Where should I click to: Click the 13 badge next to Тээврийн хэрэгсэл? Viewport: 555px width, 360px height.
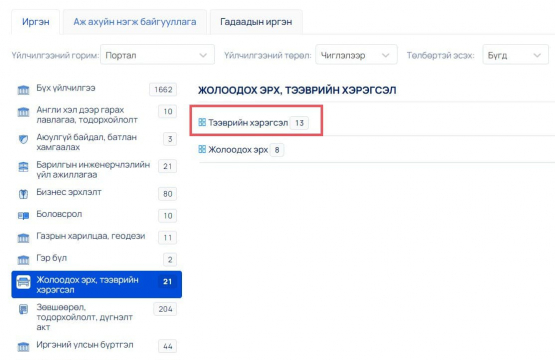299,123
